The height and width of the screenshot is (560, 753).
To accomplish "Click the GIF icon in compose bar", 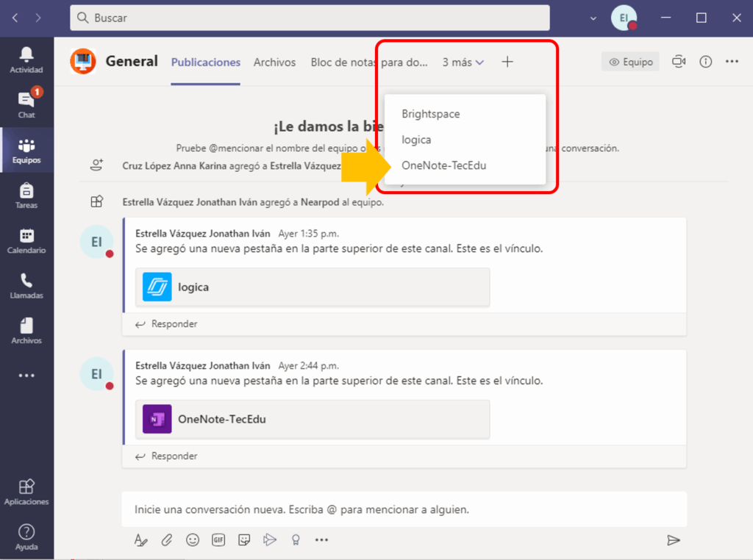I will [218, 540].
